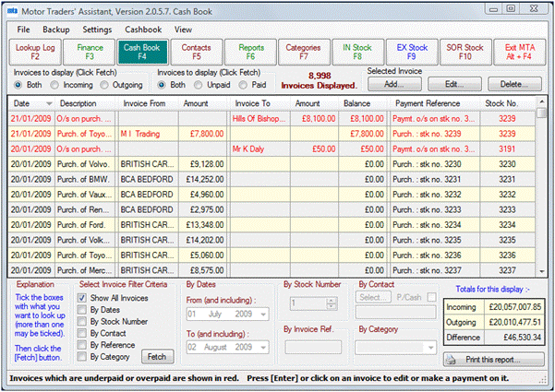This screenshot has height=392, width=555.
Task: Open the Cashbook menu
Action: click(144, 30)
